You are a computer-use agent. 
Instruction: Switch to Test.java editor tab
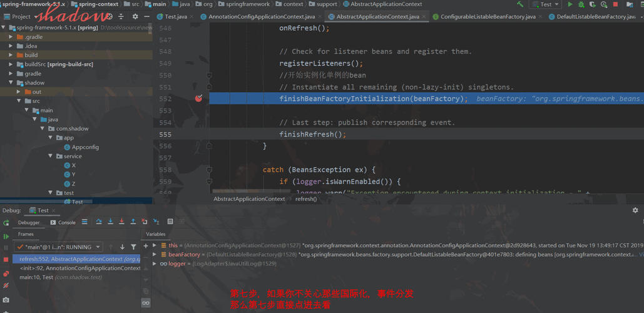(x=176, y=17)
